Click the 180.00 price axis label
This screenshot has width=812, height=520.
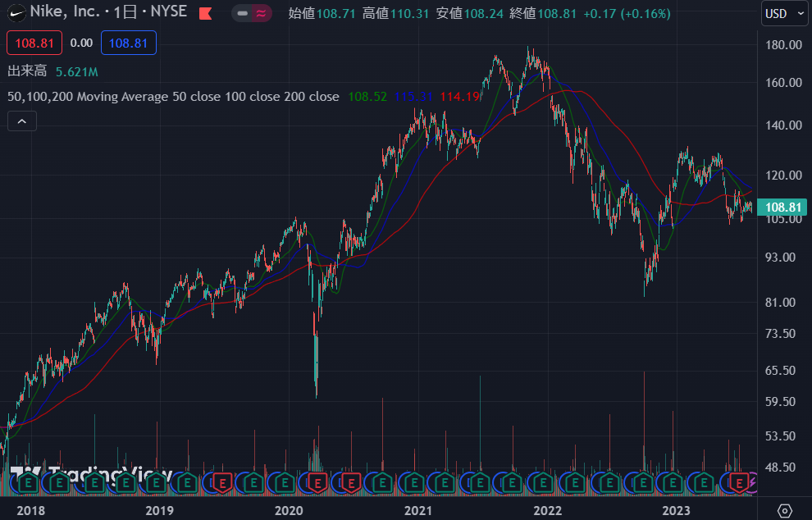[783, 45]
